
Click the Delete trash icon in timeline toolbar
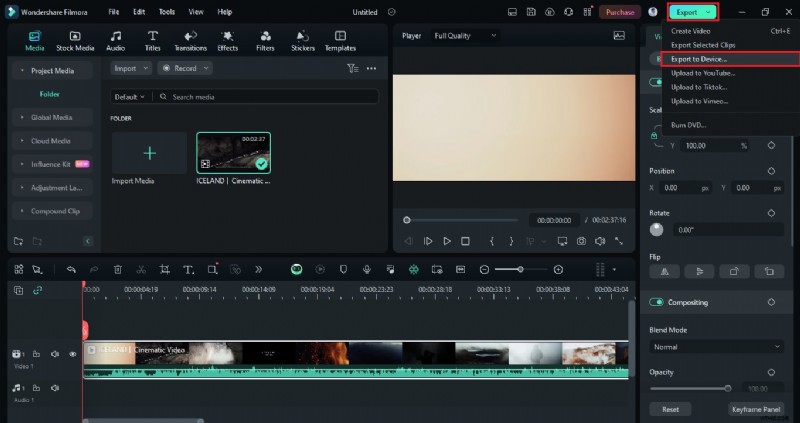coord(117,269)
